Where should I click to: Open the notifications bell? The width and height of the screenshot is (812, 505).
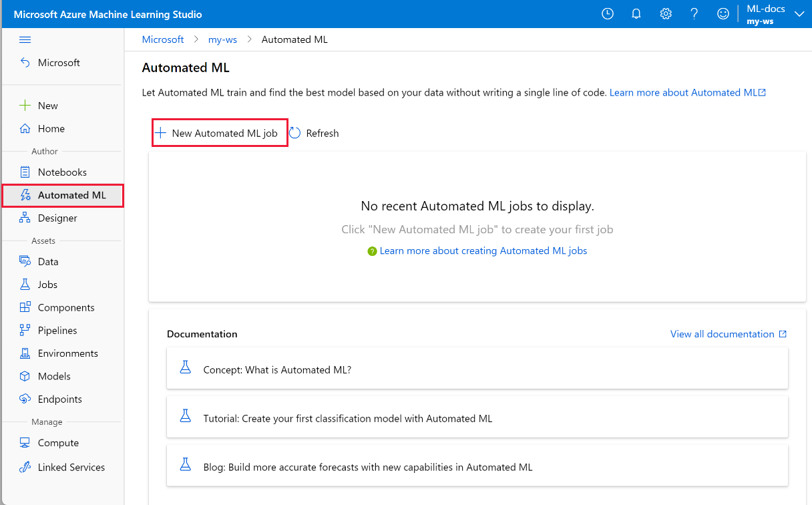(636, 14)
